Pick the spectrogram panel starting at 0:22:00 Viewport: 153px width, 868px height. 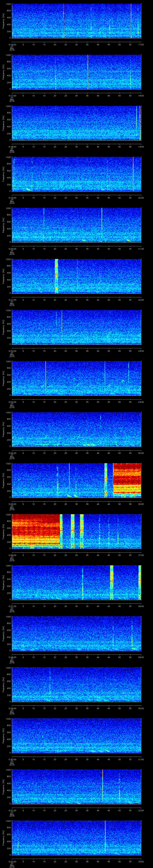coord(76,327)
